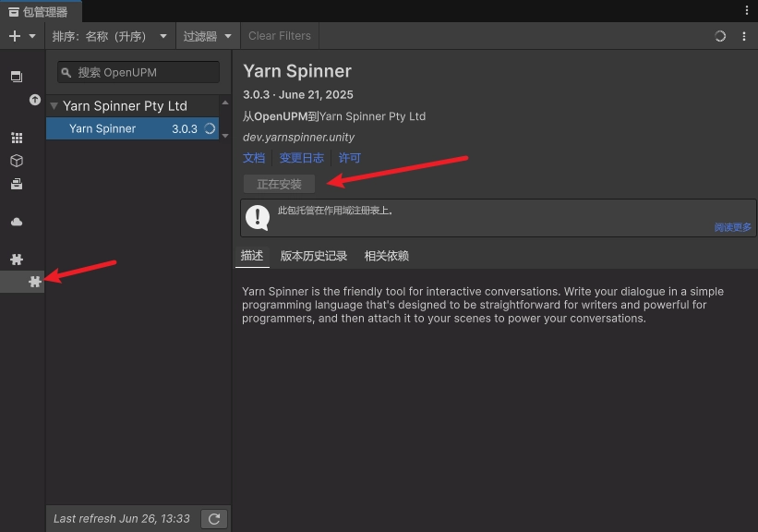Viewport: 758px width, 532px height.
Task: Click the 从OpenUPM到Yarn Spinner Pty Ltd text
Action: 334,116
